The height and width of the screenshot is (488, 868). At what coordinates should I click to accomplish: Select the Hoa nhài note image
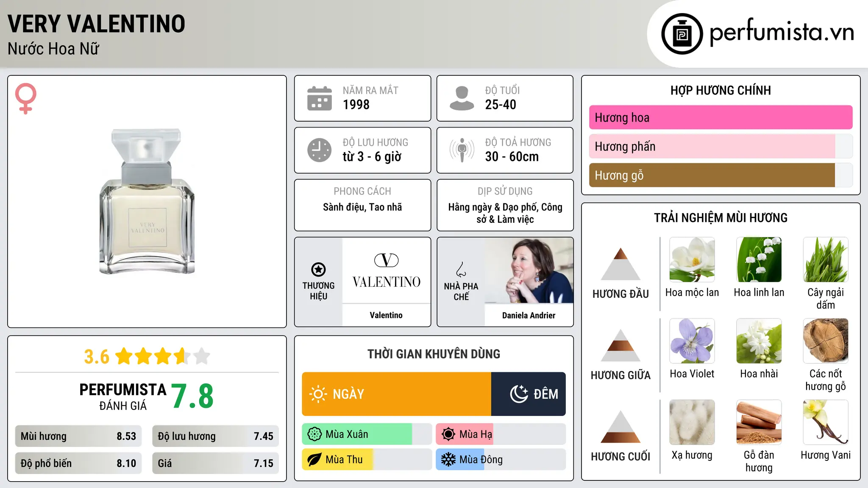tap(759, 341)
